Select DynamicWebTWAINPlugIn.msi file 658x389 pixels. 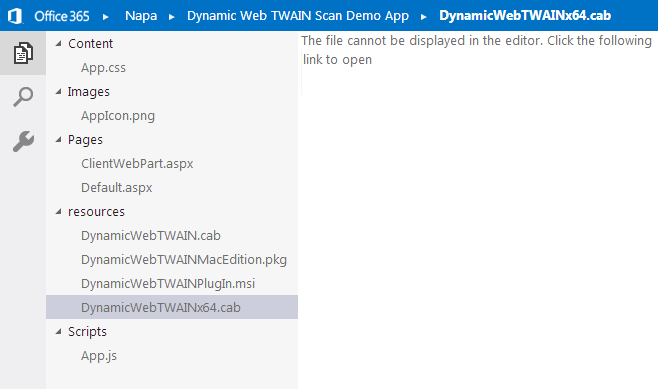168,284
